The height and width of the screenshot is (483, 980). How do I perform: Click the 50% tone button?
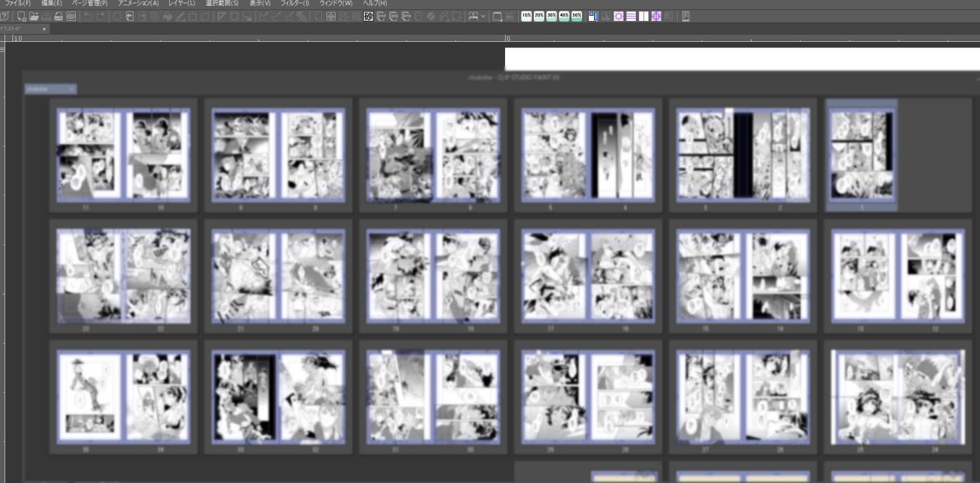pyautogui.click(x=576, y=16)
